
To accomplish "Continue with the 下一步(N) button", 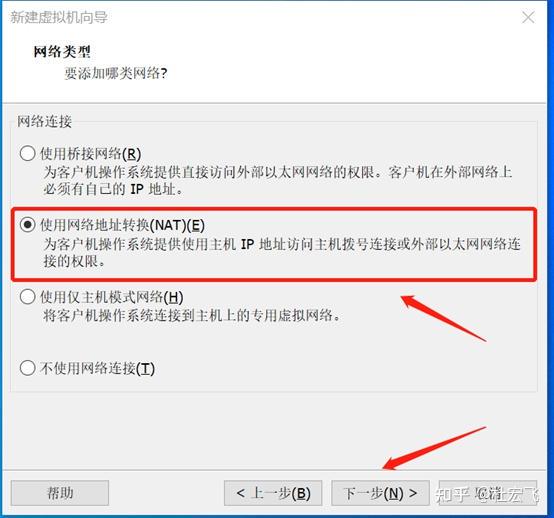I will point(380,493).
